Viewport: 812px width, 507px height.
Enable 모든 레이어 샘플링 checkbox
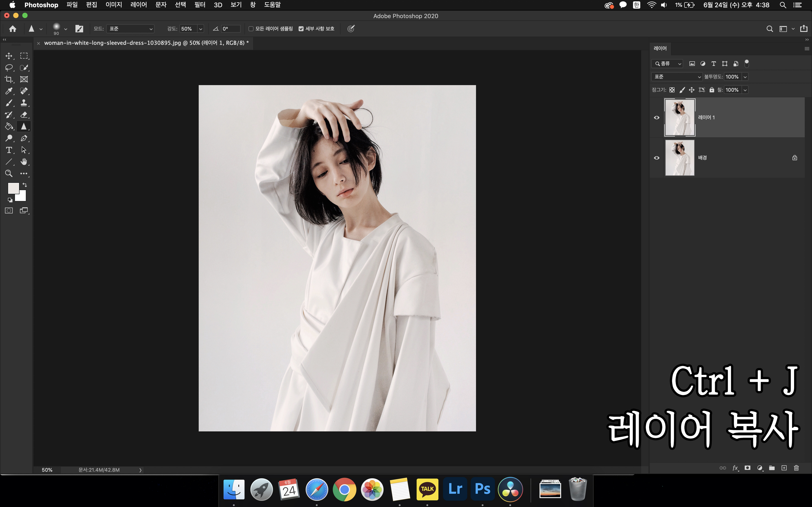click(251, 29)
